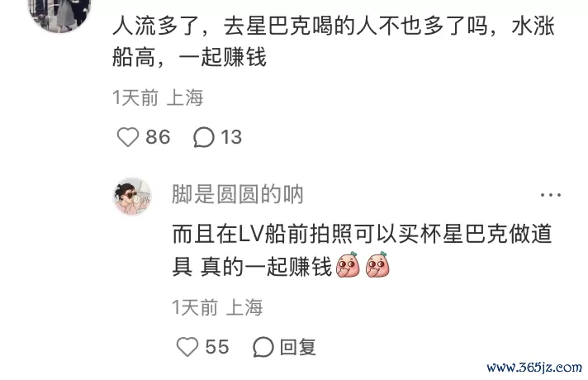588x380 pixels.
Task: Tap the speech bubble beside 回复
Action: 263,347
